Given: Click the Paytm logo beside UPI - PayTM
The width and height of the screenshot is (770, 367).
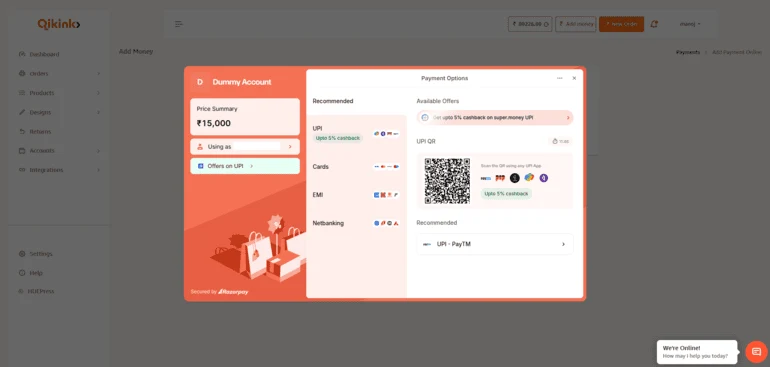Looking at the screenshot, I should (x=427, y=244).
